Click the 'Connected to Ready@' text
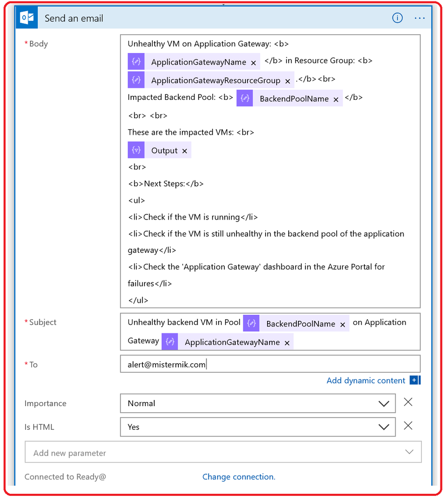This screenshot has width=445, height=504. pyautogui.click(x=65, y=477)
